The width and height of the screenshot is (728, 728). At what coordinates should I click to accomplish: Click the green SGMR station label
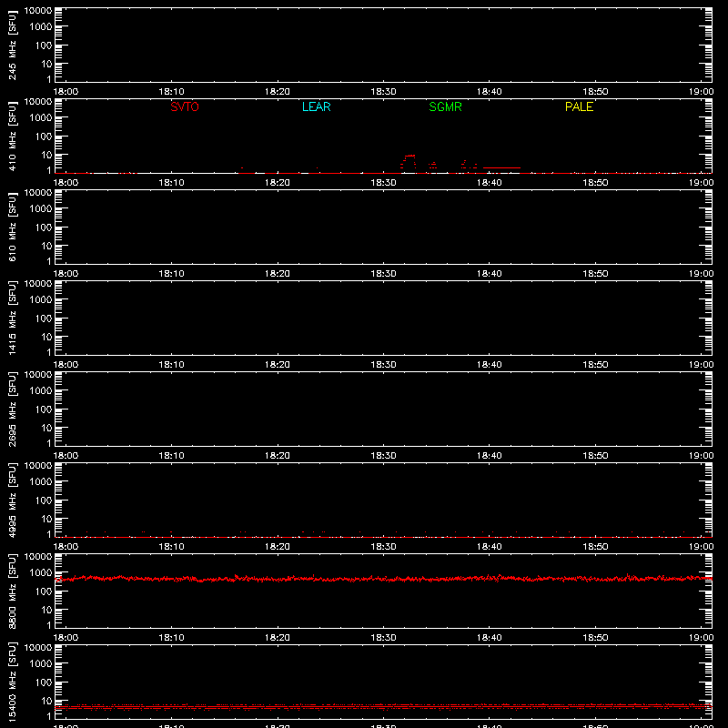[445, 106]
